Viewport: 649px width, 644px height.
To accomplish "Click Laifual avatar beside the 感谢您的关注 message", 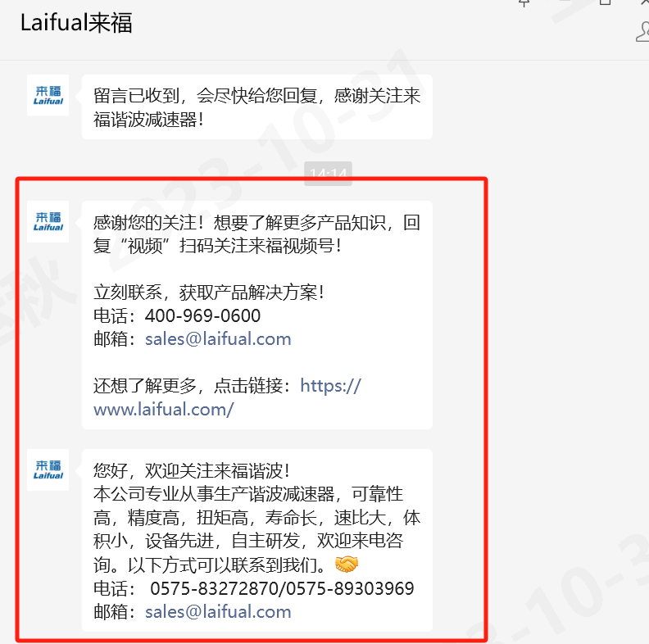I will 48,221.
